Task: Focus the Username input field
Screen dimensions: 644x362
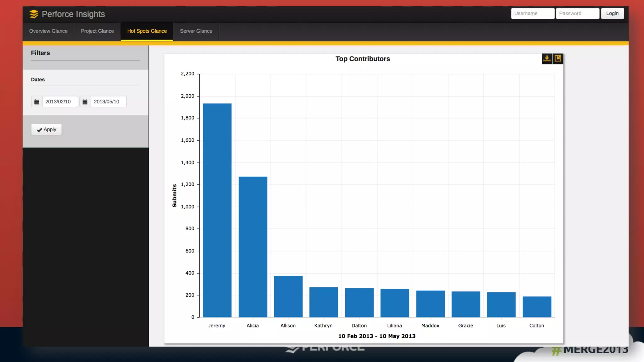Action: 532,14
